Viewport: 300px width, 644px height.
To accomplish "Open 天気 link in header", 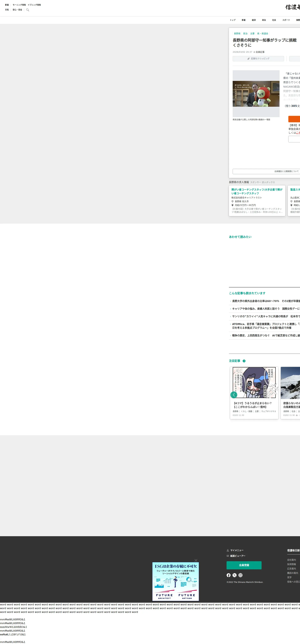I will 7,10.
